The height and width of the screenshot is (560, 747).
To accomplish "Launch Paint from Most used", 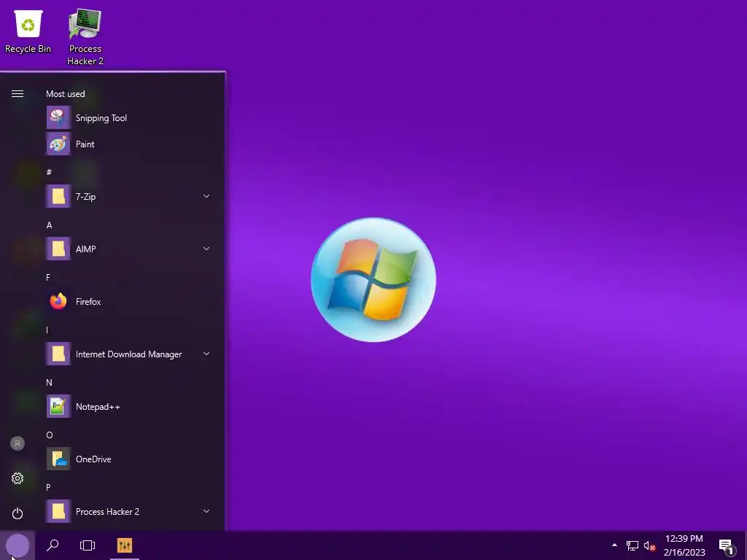I will (128, 144).
